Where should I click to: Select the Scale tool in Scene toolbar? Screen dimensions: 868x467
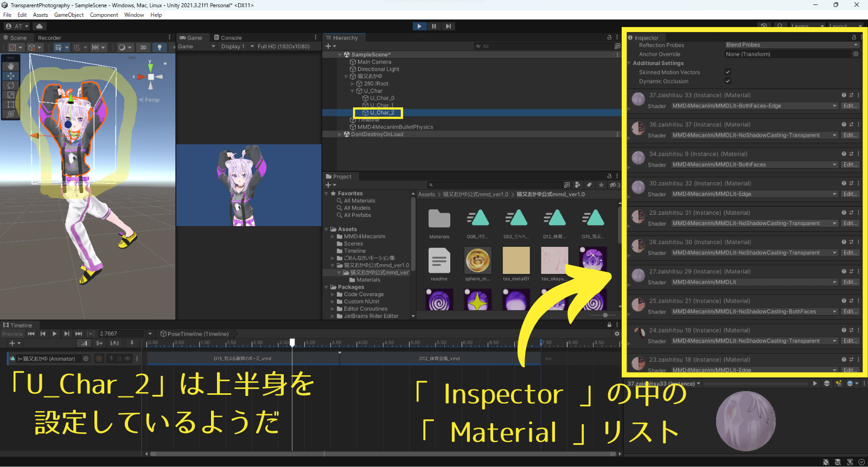tap(11, 95)
